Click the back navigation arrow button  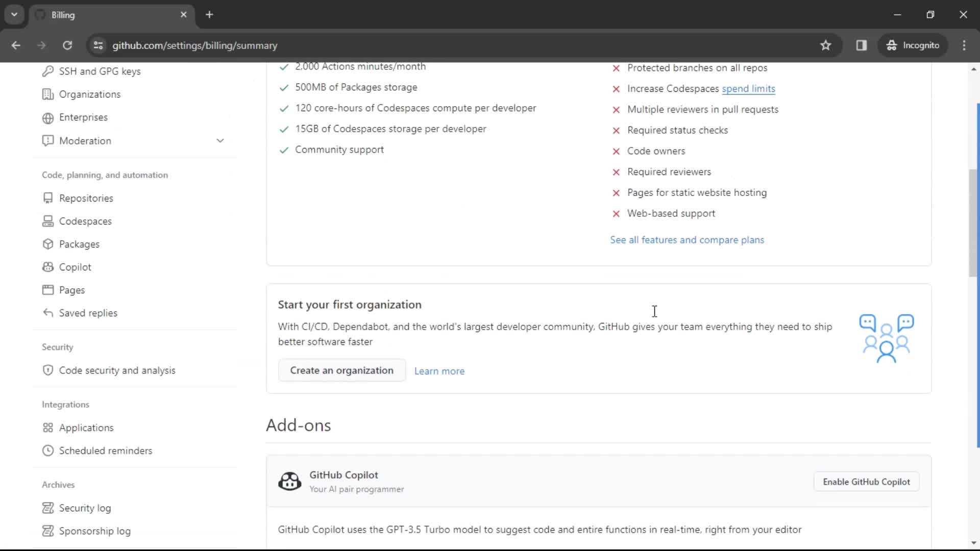[15, 45]
